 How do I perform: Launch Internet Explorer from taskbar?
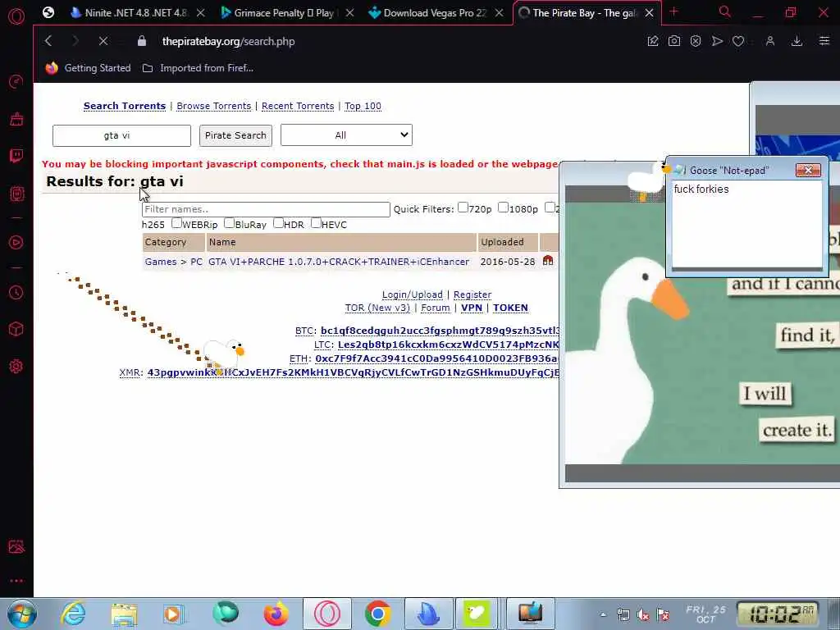click(x=73, y=614)
